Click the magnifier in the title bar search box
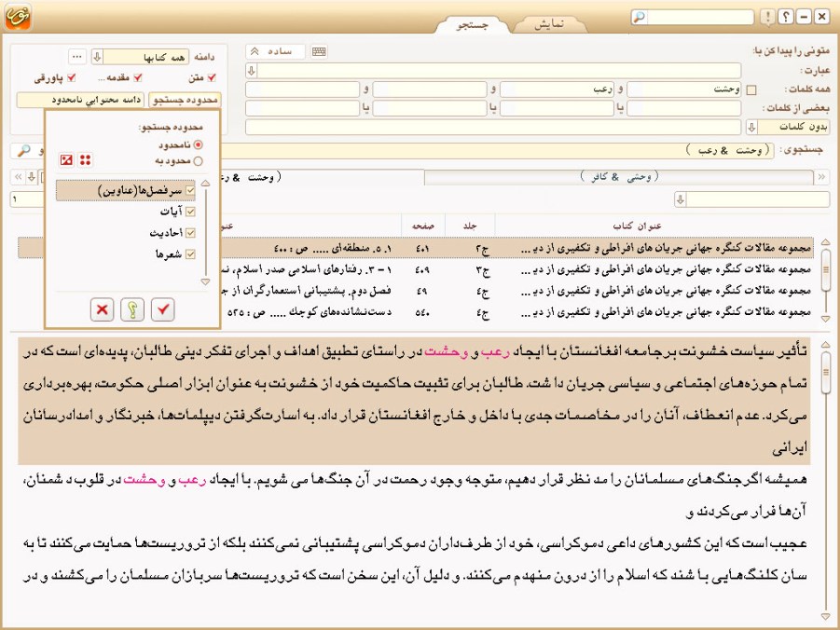This screenshot has height=630, width=840. 640,17
